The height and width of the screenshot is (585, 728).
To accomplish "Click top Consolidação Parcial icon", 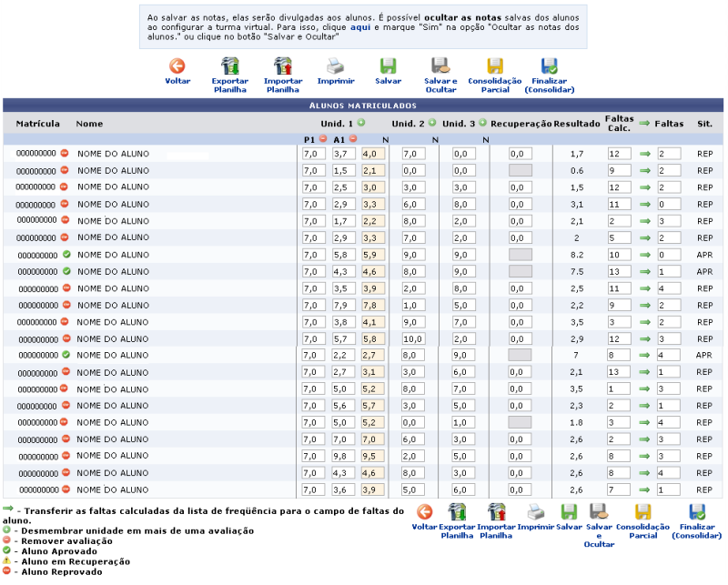I will tap(495, 66).
